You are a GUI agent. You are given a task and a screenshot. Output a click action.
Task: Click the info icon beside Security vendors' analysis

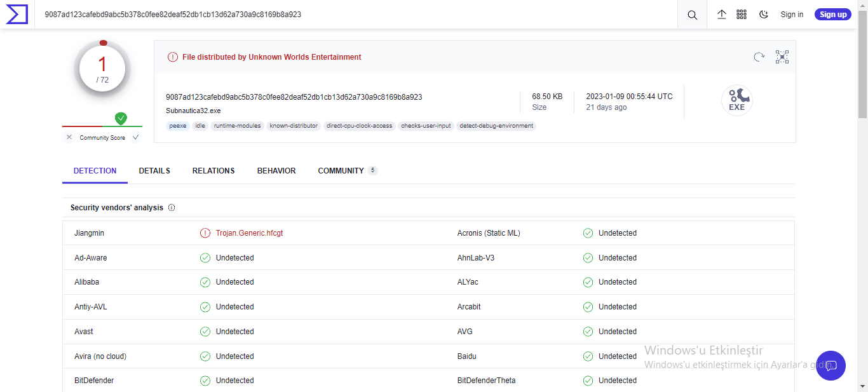pyautogui.click(x=172, y=208)
